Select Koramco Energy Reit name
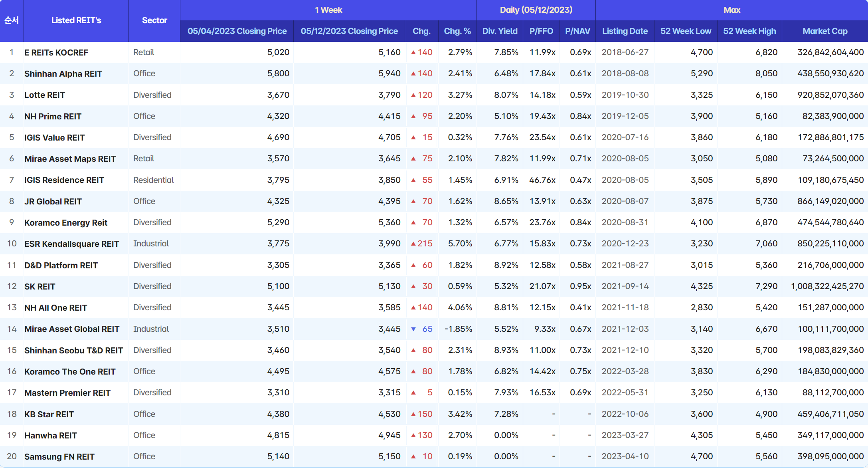The image size is (868, 468). tap(66, 223)
